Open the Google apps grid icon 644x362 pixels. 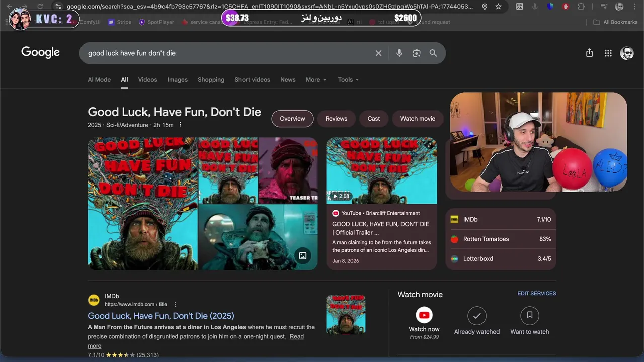[608, 53]
